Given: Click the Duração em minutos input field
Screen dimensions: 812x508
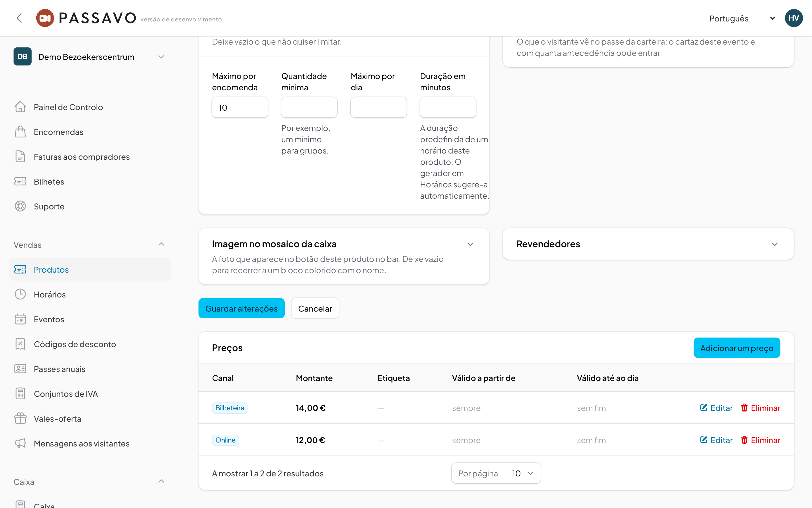Looking at the screenshot, I should pyautogui.click(x=448, y=107).
